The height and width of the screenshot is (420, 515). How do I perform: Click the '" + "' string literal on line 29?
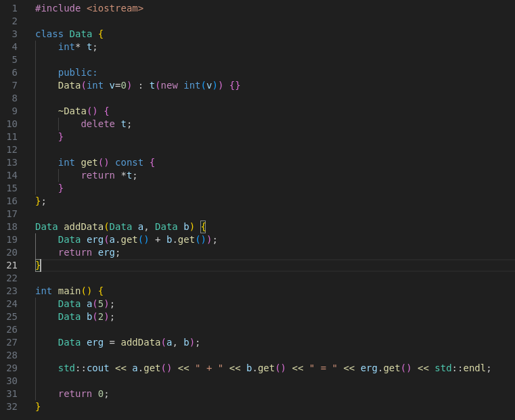pyautogui.click(x=209, y=368)
